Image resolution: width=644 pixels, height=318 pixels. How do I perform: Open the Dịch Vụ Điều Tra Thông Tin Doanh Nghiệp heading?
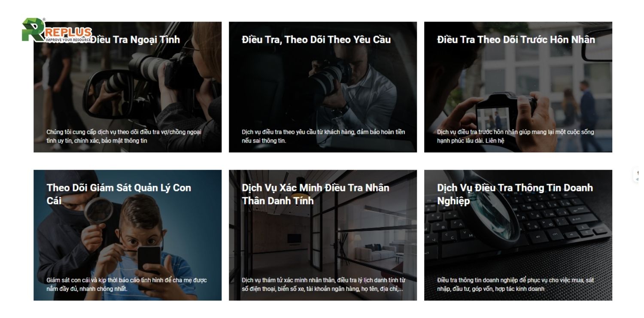[x=515, y=194]
